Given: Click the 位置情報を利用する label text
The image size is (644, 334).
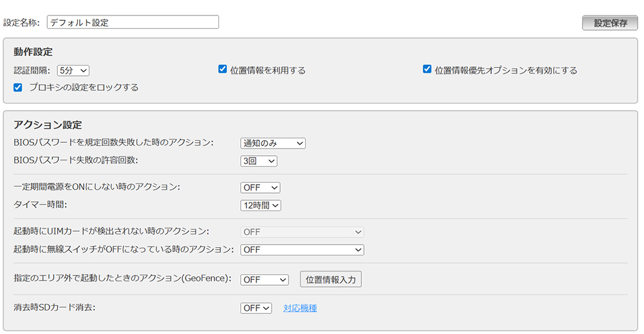Looking at the screenshot, I should (267, 70).
